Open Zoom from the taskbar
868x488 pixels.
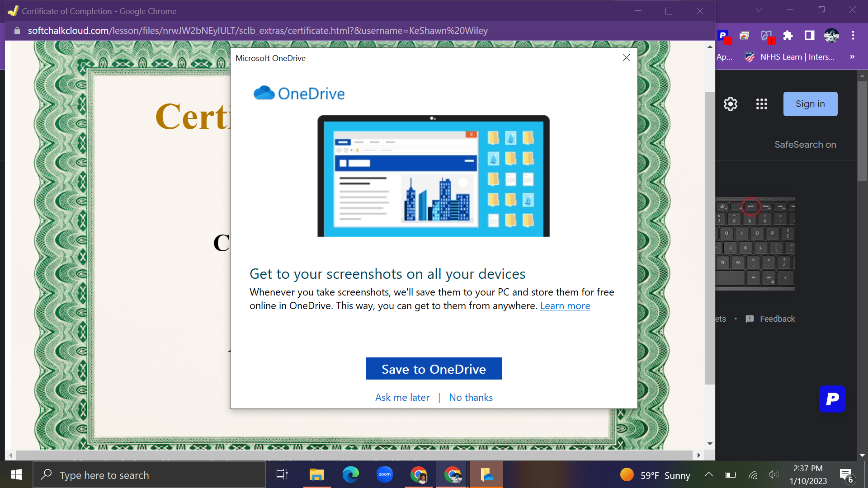385,475
